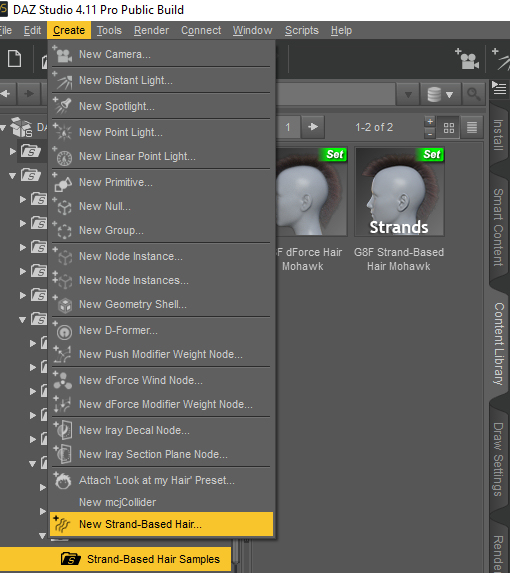Close the highlighted Create menu
This screenshot has width=510, height=573.
click(x=69, y=30)
